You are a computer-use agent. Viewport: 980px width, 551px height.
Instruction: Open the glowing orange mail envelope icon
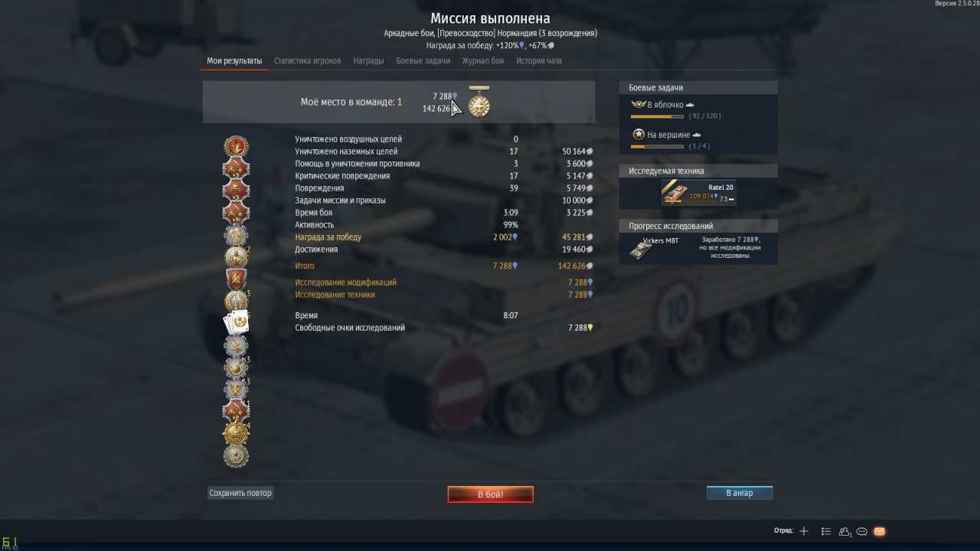(879, 531)
